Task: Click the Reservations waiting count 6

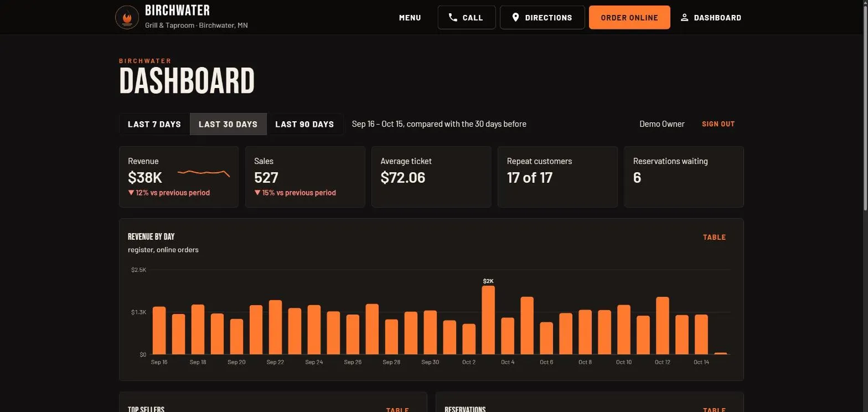Action: (637, 178)
